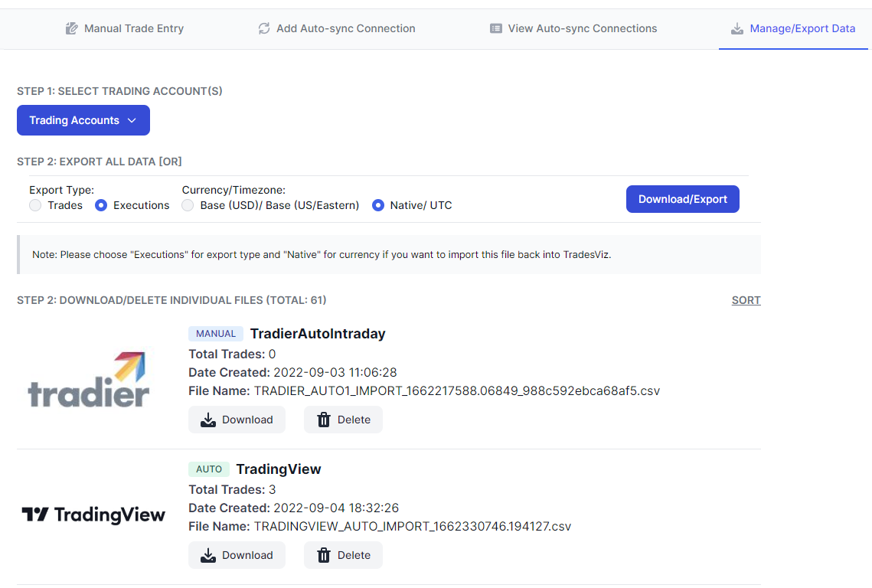Expand the Trading Accounts dropdown
Screen dimensions: 872x588
coord(83,120)
